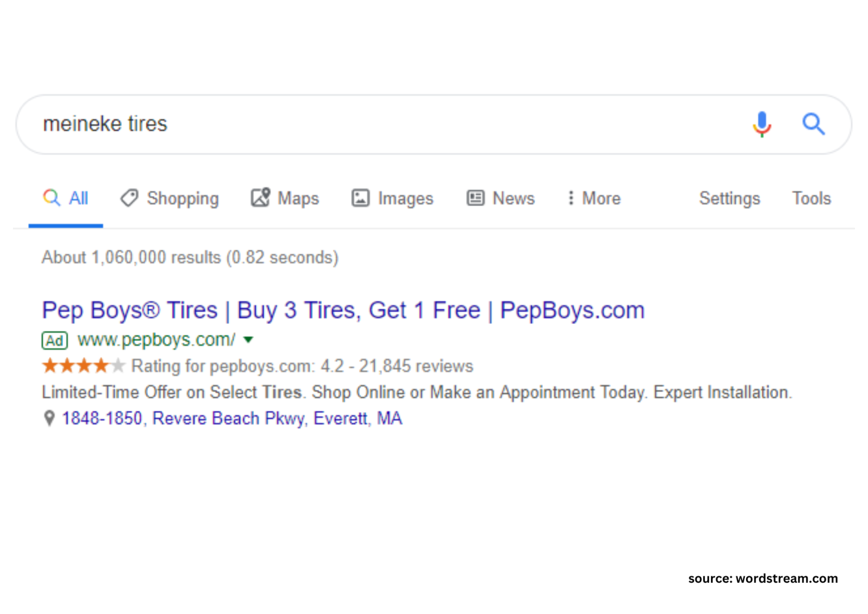Click the green Ad badge
Viewport: 868px width, 614px height.
(54, 340)
